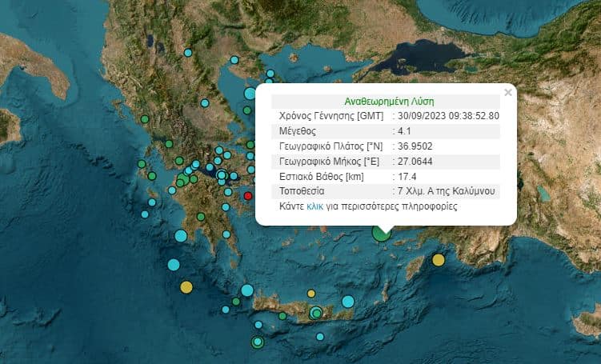Click the red earthquake marker near Athens
The width and height of the screenshot is (601, 364).
tap(248, 196)
